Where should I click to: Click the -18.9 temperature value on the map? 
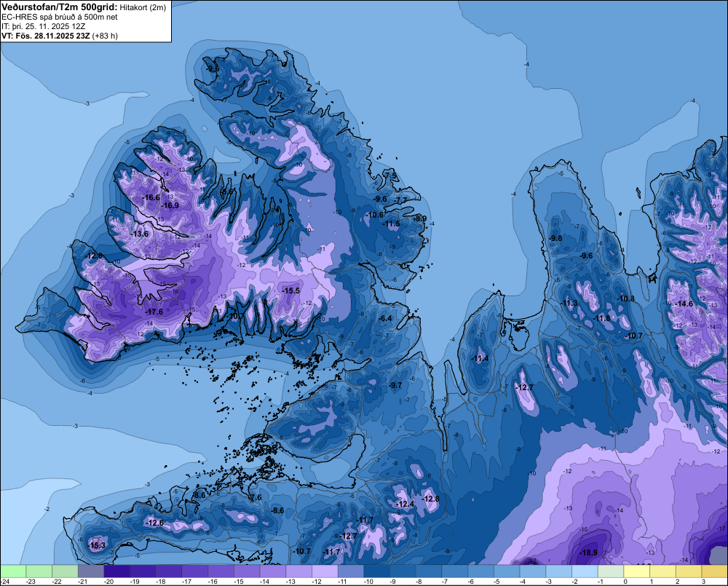tap(589, 553)
